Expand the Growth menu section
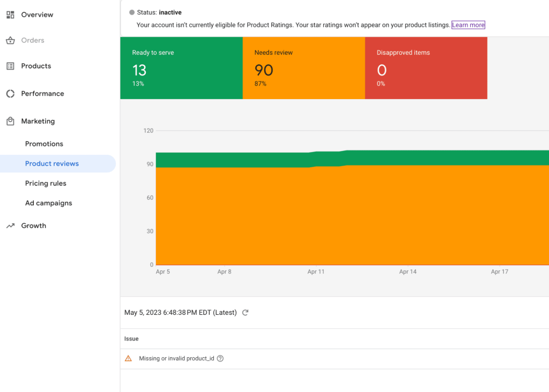The width and height of the screenshot is (549, 392). [34, 226]
